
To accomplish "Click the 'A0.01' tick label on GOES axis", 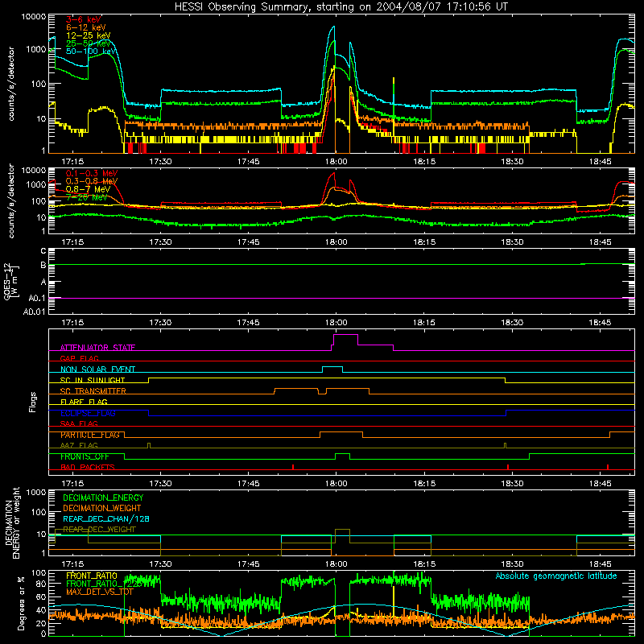I will (35, 312).
